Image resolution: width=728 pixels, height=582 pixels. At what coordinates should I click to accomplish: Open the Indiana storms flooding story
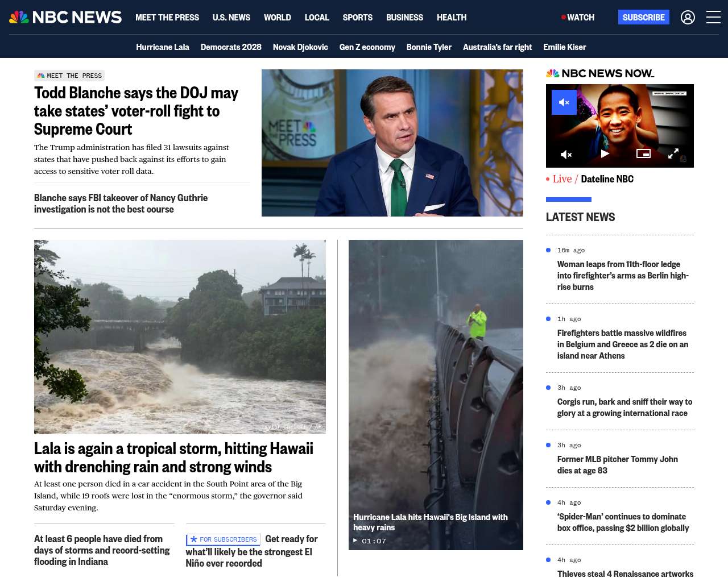[102, 550]
